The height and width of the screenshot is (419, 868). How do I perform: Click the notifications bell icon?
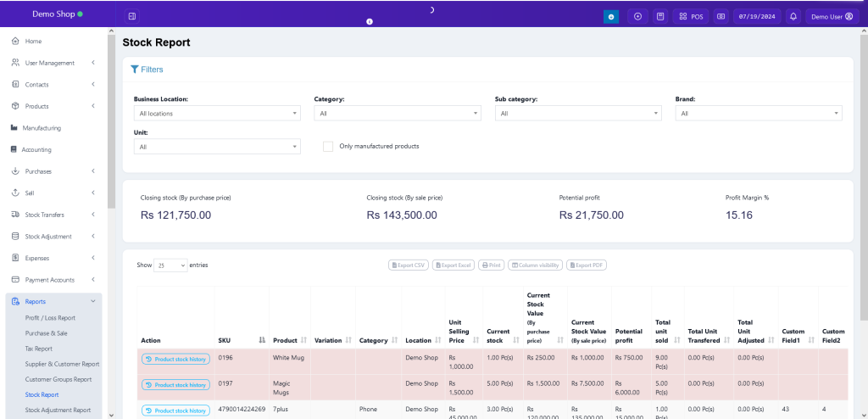coord(793,16)
